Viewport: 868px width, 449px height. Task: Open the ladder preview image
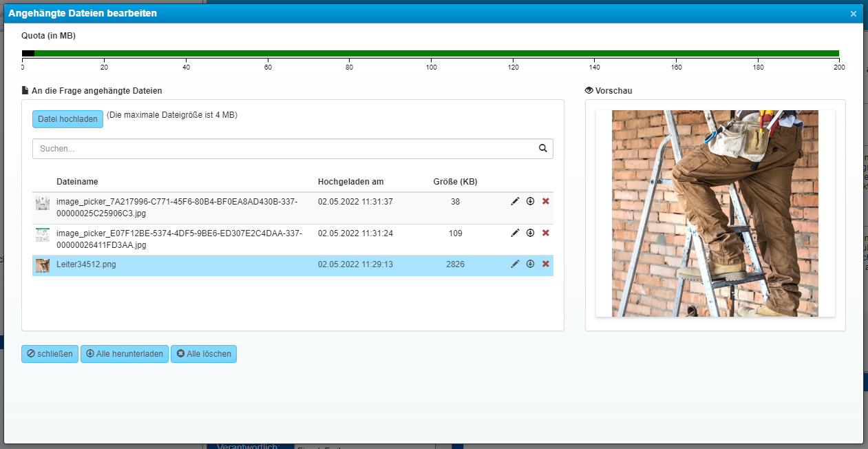715,213
